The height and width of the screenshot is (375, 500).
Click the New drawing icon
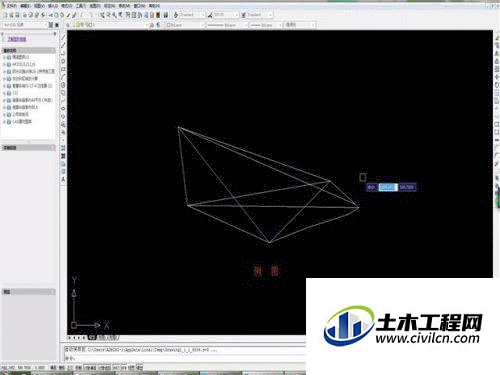coord(5,15)
